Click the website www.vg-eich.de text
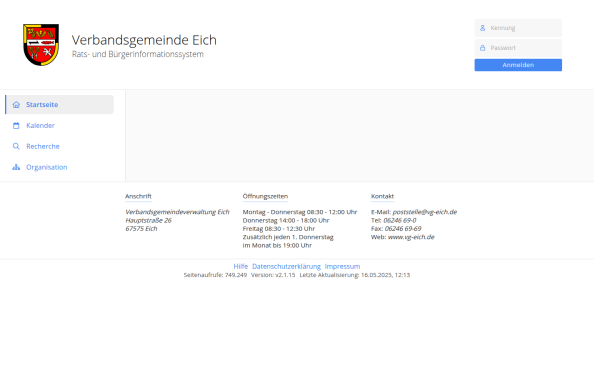The height and width of the screenshot is (375, 600). coord(411,237)
